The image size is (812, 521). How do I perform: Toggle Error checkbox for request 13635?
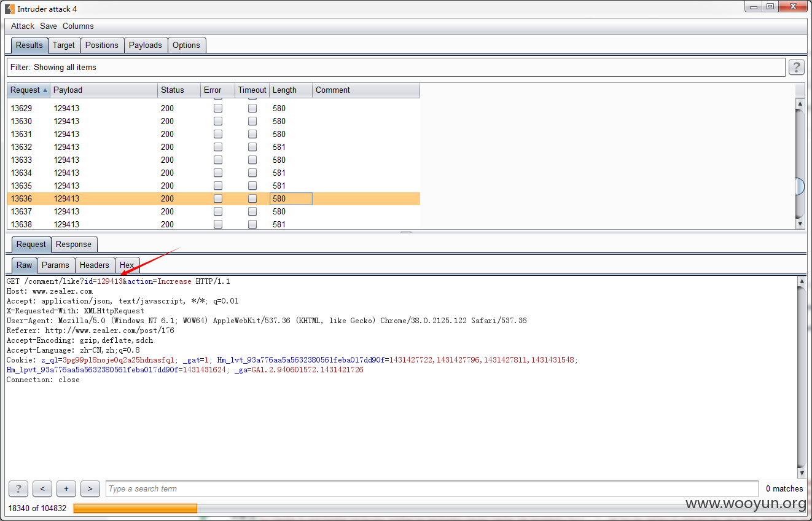pos(218,186)
